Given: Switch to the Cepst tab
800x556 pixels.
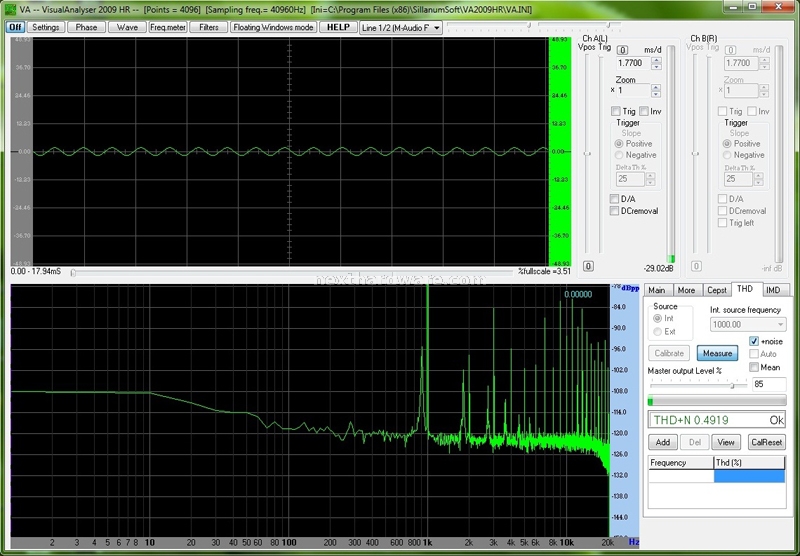Looking at the screenshot, I should tap(716, 290).
